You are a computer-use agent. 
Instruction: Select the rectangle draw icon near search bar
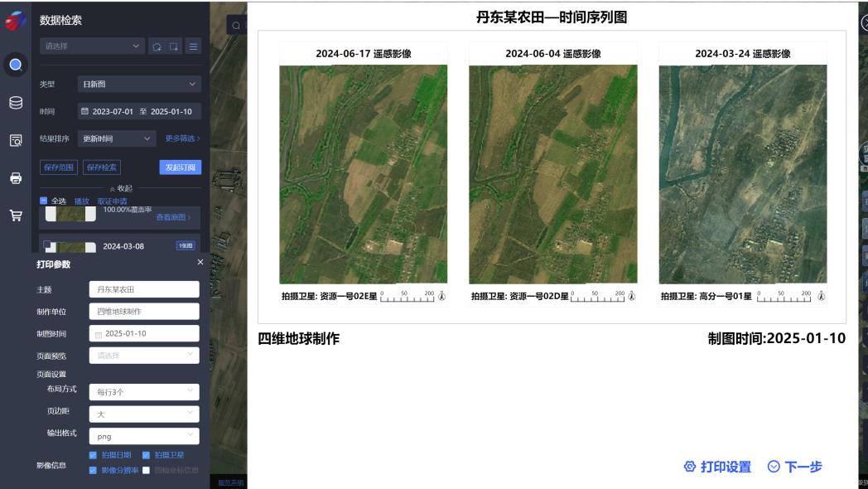(x=174, y=46)
